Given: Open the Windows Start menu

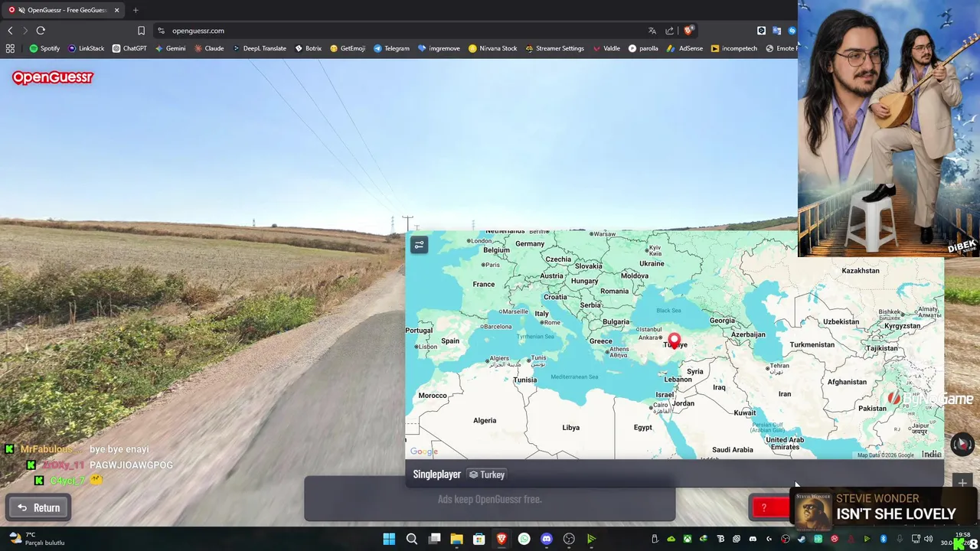Looking at the screenshot, I should point(389,539).
